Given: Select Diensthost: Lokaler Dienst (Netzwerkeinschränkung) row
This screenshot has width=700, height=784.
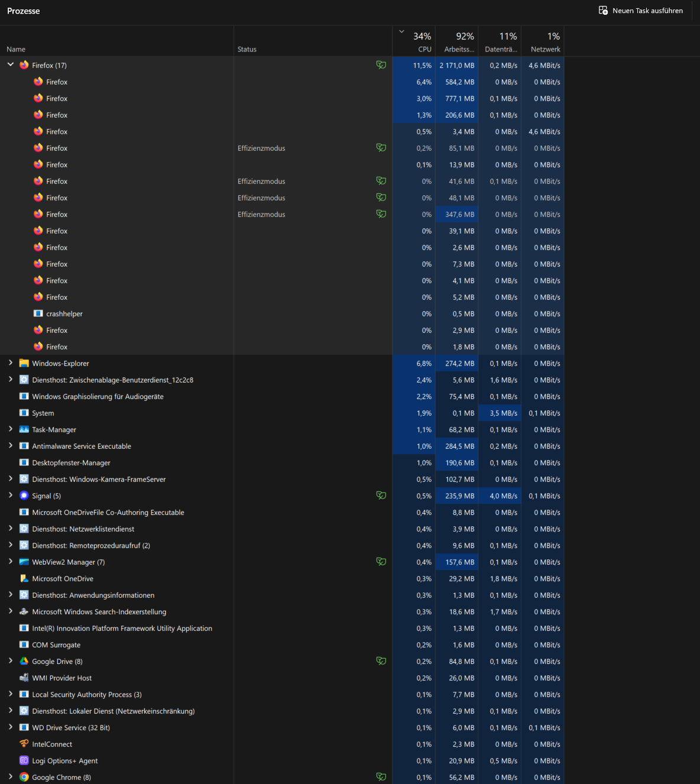Looking at the screenshot, I should (282, 711).
